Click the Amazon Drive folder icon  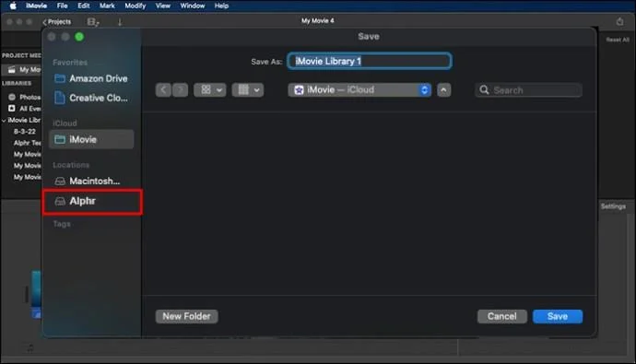point(60,78)
